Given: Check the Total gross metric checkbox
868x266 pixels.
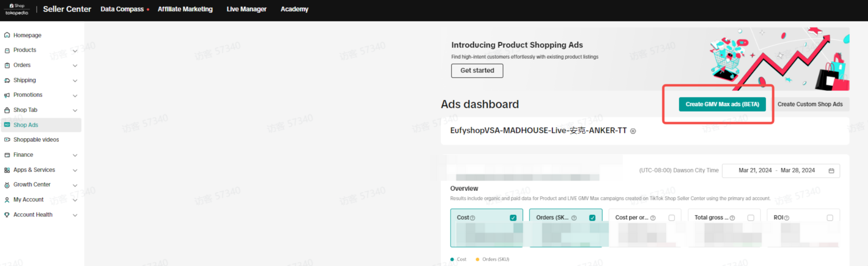Looking at the screenshot, I should tap(750, 218).
